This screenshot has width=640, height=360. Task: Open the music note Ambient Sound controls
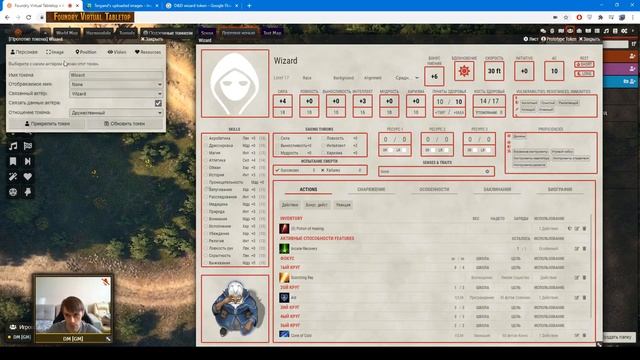pyautogui.click(x=13, y=146)
